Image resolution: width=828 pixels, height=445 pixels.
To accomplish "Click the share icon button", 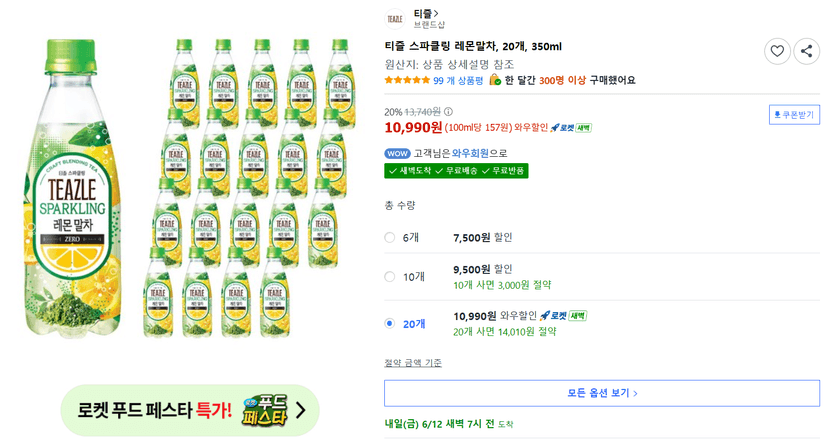I will pyautogui.click(x=806, y=51).
